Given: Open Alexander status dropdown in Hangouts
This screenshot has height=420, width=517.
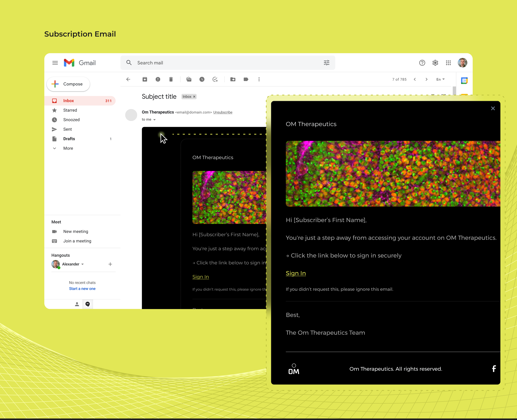Looking at the screenshot, I should 83,264.
